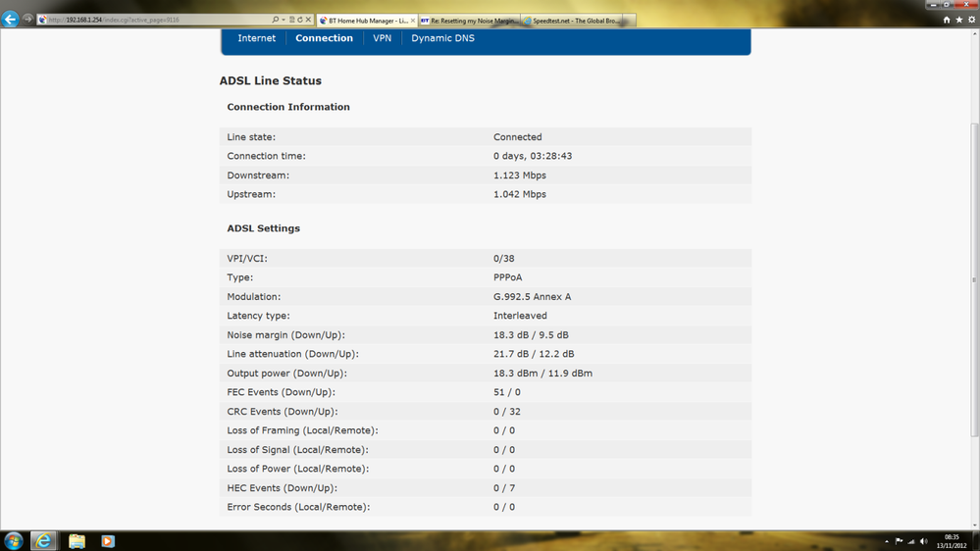Click the 'Loss of Signal (Local/Remote):' label

[x=297, y=450]
